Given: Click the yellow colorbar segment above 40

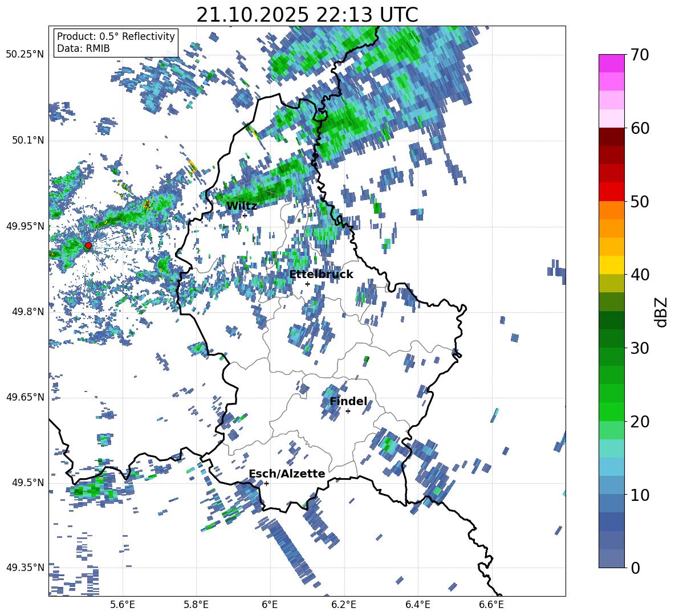Looking at the screenshot, I should 611,265.
